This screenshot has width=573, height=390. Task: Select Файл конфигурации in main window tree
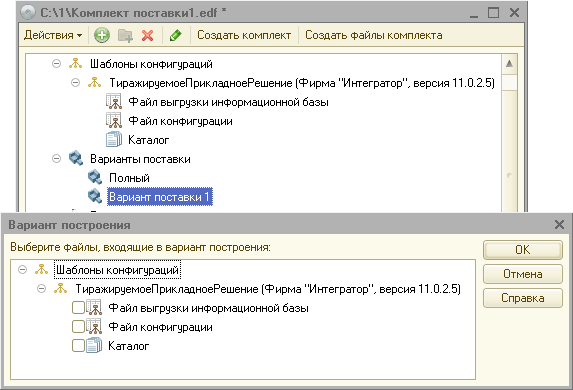coord(180,121)
